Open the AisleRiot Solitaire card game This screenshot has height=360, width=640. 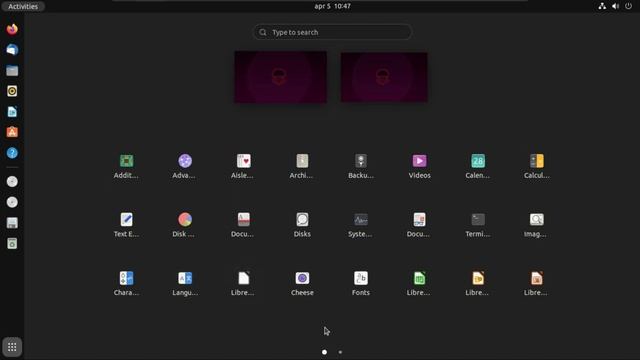(244, 166)
